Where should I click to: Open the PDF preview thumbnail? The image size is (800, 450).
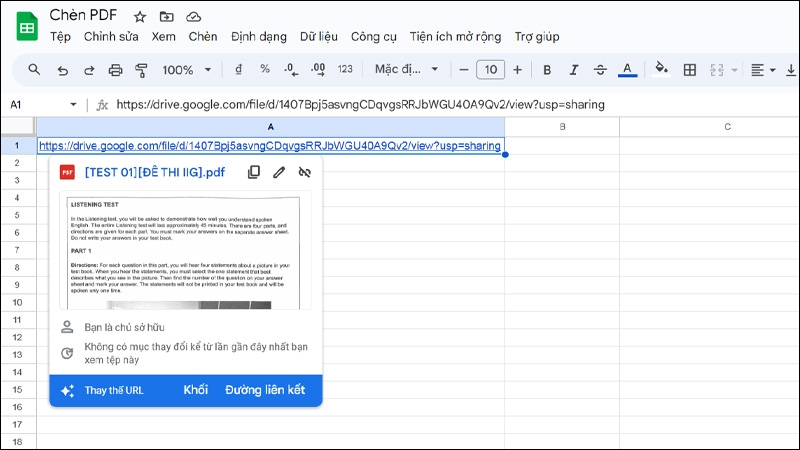click(x=185, y=251)
